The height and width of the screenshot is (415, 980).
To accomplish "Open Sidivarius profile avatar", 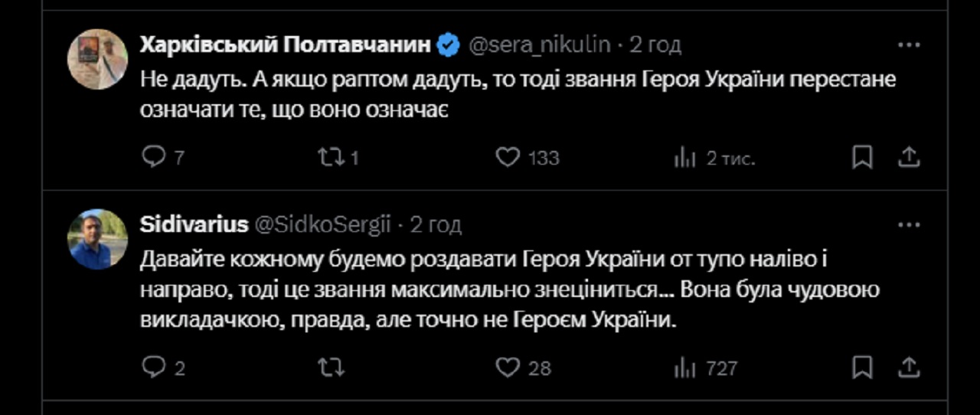I will click(x=97, y=239).
